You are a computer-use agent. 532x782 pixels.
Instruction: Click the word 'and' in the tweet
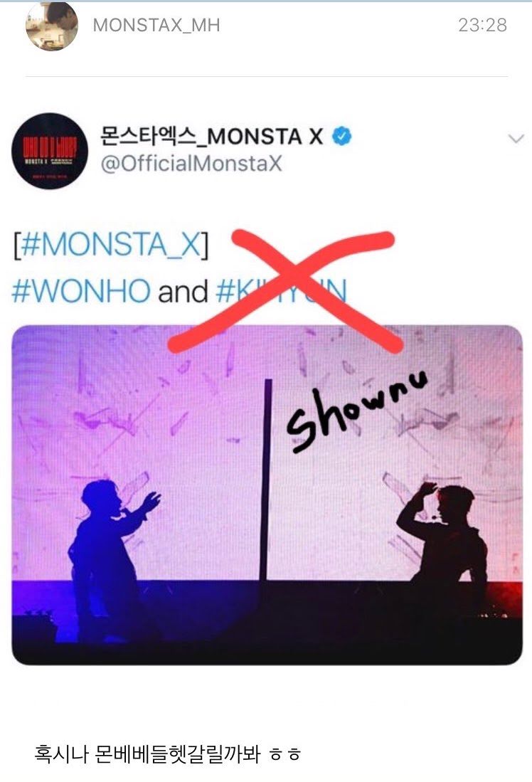coord(183,291)
